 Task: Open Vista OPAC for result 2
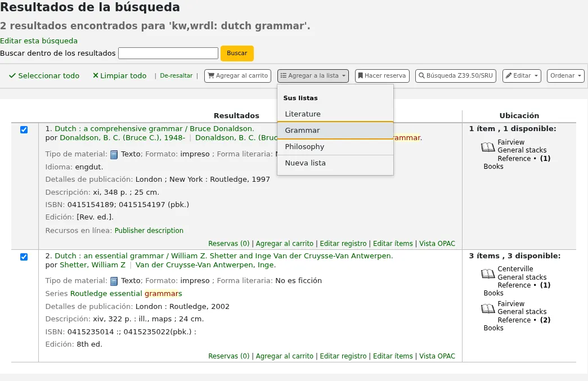click(x=437, y=356)
